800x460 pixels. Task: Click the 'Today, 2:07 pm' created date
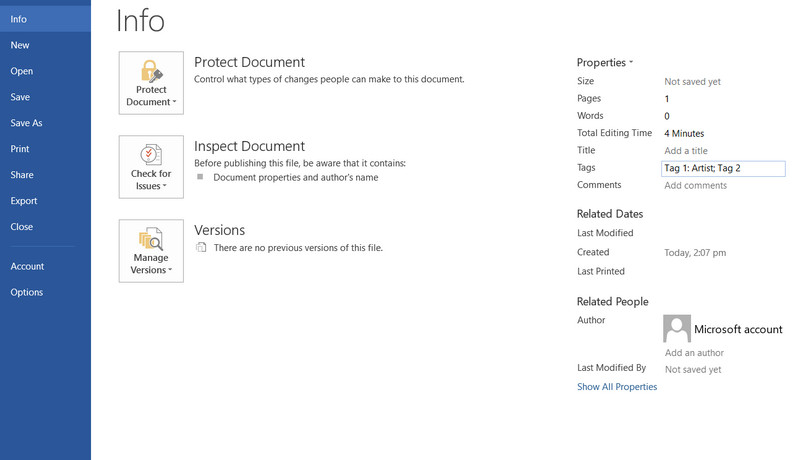coord(695,252)
